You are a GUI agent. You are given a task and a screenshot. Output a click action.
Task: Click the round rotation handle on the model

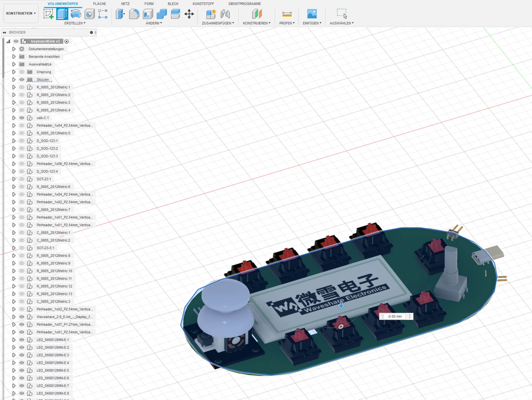[x=341, y=326]
